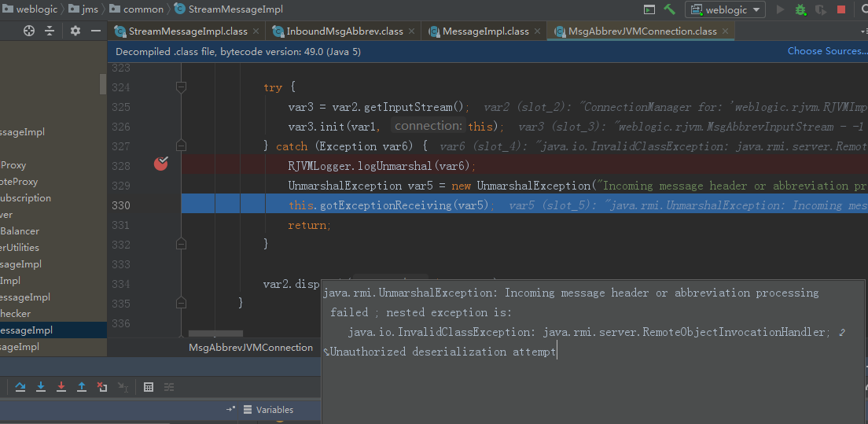Screen dimensions: 868x424
Task: Open project panel settings gear
Action: (x=75, y=31)
